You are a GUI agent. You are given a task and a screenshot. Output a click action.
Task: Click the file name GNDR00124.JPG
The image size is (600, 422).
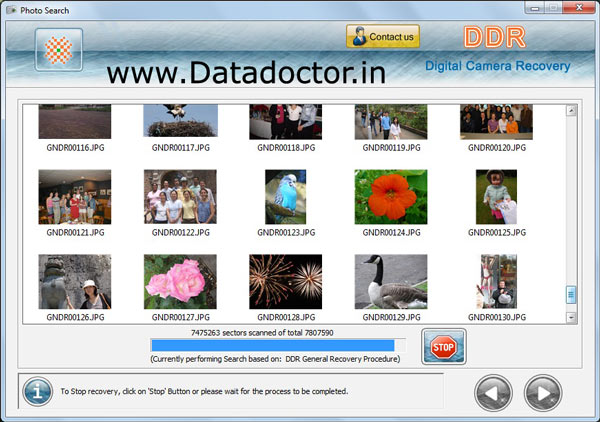pos(391,233)
